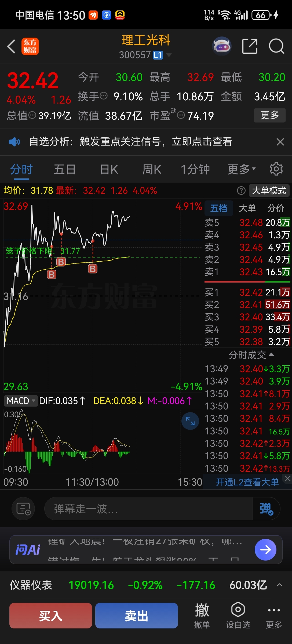Image resolution: width=292 pixels, height=644 pixels.
Task: Switch to 五日 tab
Action: click(x=65, y=169)
